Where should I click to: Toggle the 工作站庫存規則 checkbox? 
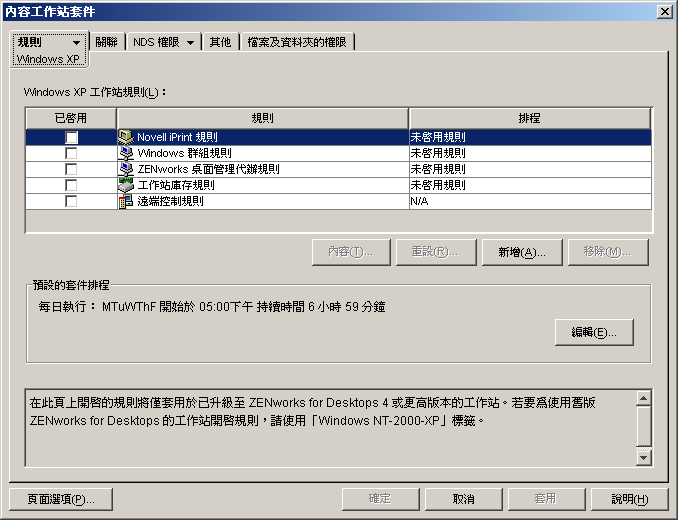click(71, 185)
